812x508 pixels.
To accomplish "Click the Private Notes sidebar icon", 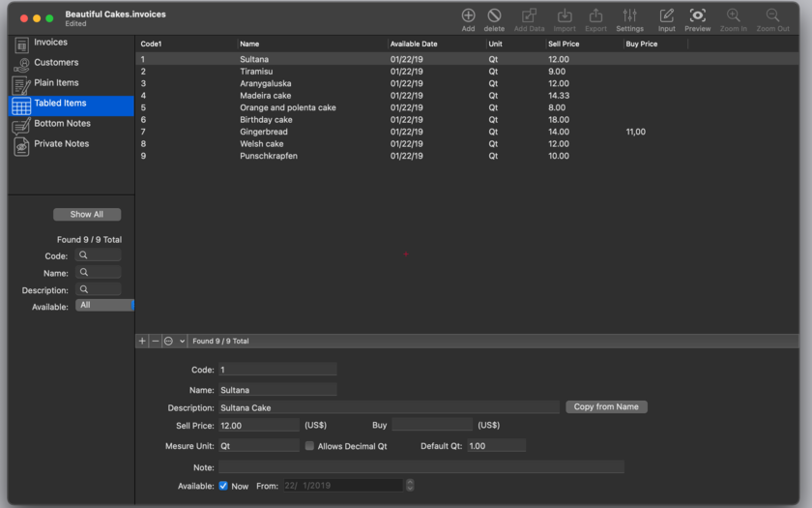I will [21, 147].
